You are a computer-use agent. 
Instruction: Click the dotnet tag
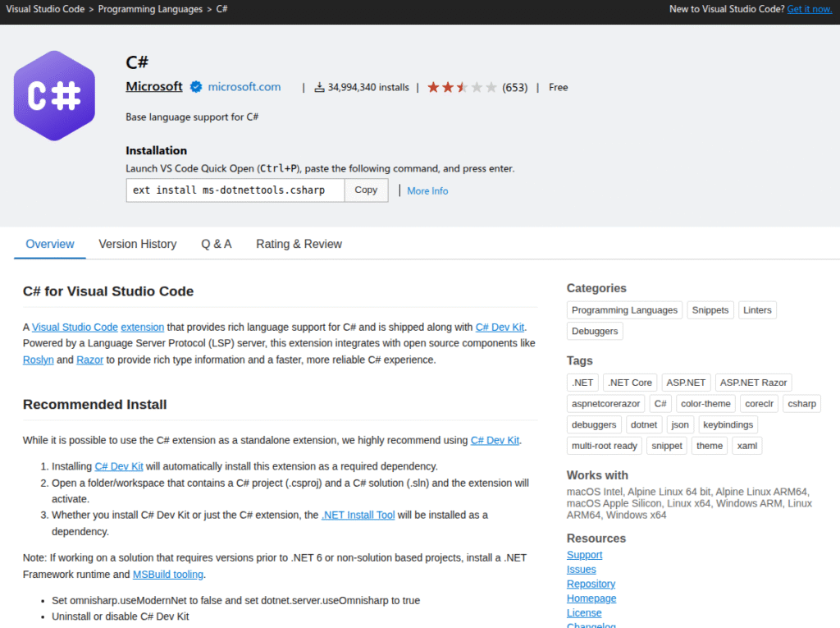[644, 424]
